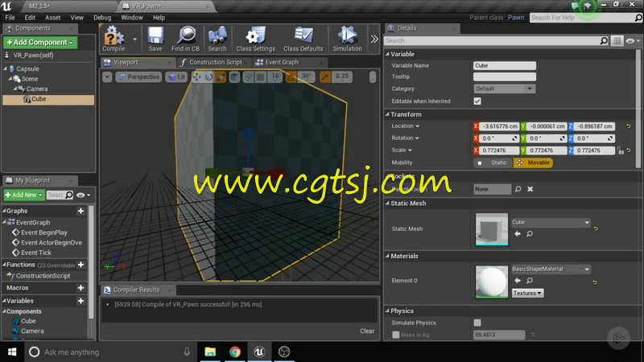Open the Debug menu
Image resolution: width=644 pixels, height=362 pixels.
pos(102,18)
